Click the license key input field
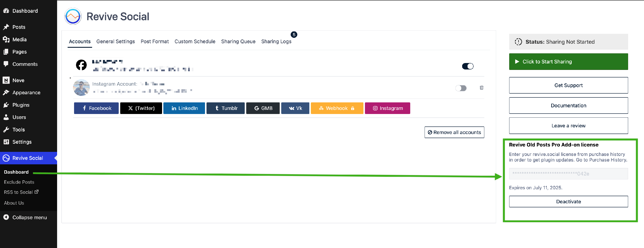Image resolution: width=644 pixels, height=248 pixels. tap(568, 174)
